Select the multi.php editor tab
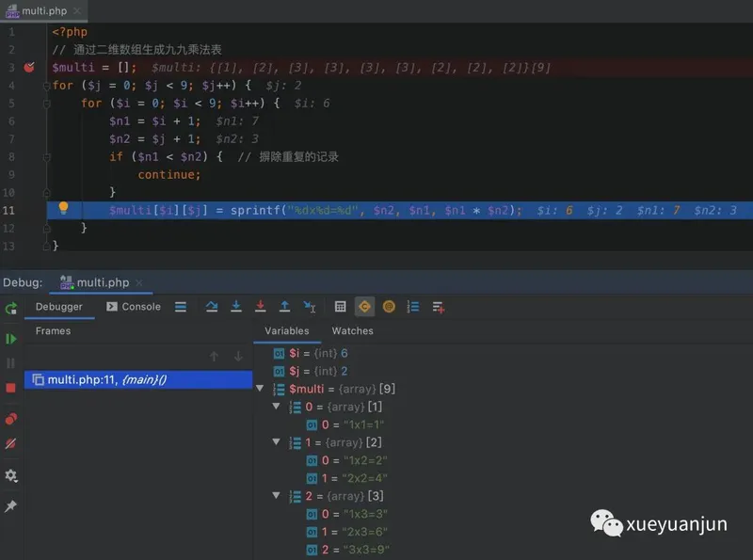The height and width of the screenshot is (560, 753). pos(43,10)
